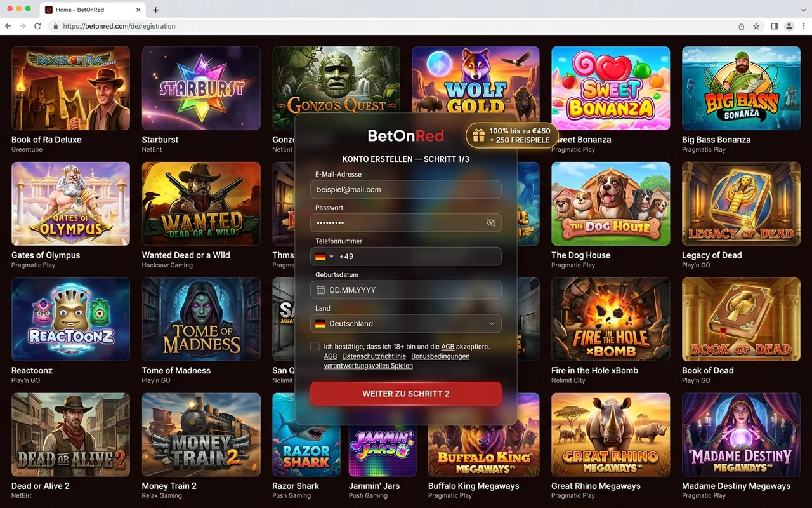This screenshot has height=508, width=812.
Task: Open the browser three-dot menu
Action: pos(804,26)
